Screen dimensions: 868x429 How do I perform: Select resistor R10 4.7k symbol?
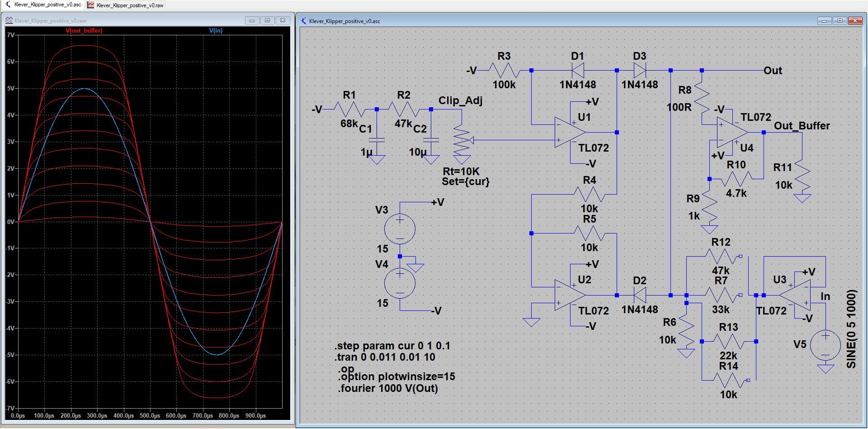(736, 179)
